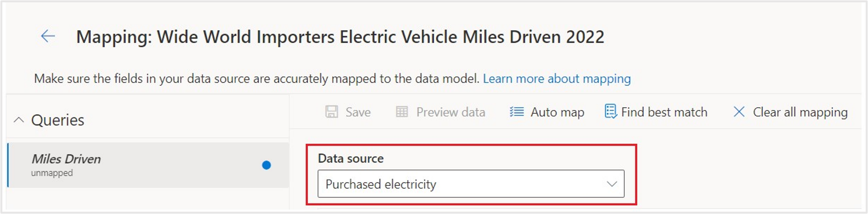Click the Queries panel heading text
868x214 pixels.
58,120
